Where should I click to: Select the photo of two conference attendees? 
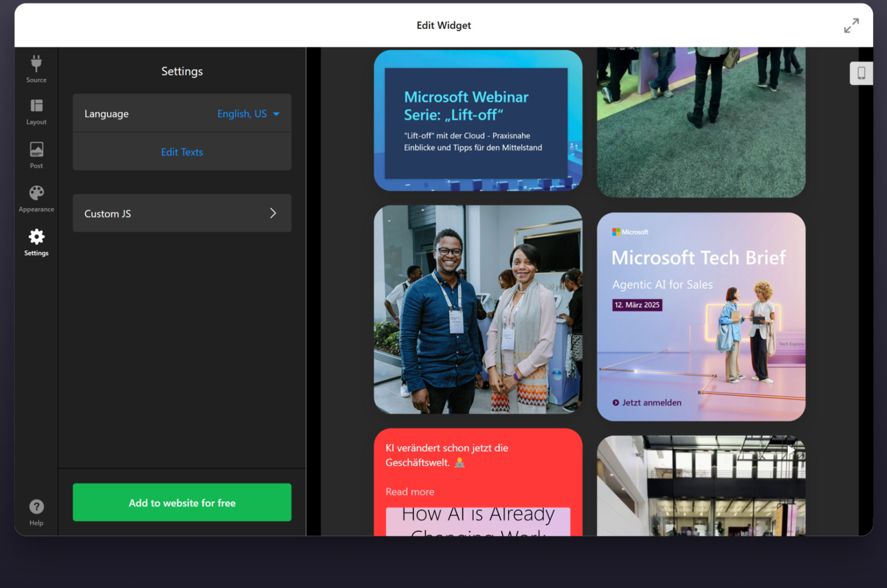coord(478,309)
